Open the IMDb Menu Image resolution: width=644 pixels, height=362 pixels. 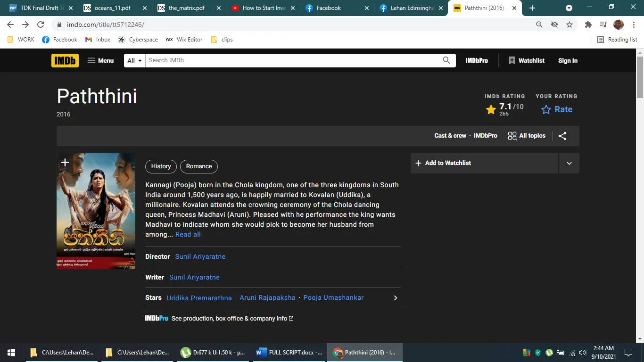coord(100,60)
